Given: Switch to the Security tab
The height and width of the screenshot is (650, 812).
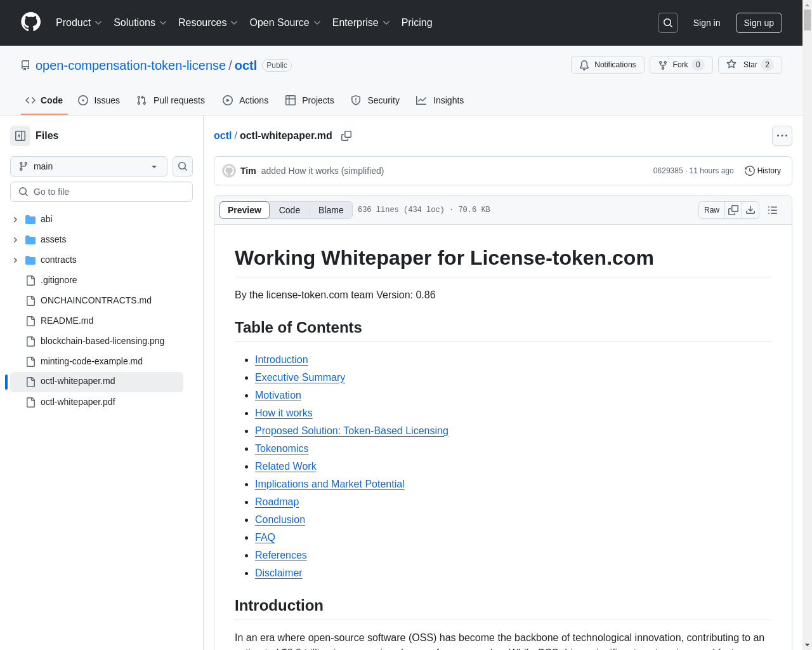Looking at the screenshot, I should 376,100.
